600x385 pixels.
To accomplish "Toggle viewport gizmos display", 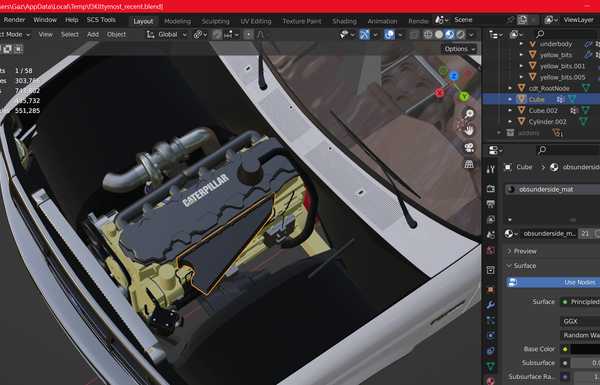I will (364, 35).
